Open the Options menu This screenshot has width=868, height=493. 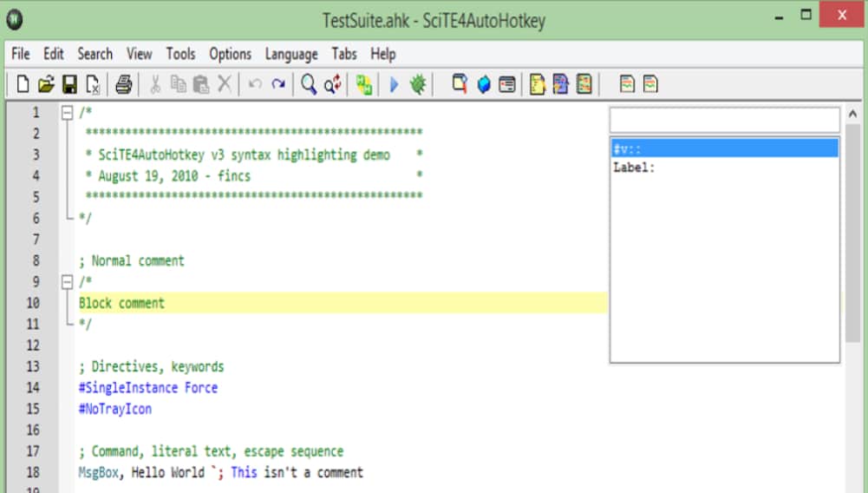coord(231,55)
